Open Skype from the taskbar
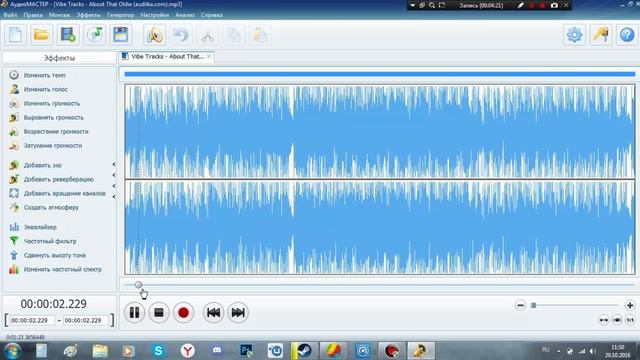This screenshot has width=640, height=360. point(158,351)
